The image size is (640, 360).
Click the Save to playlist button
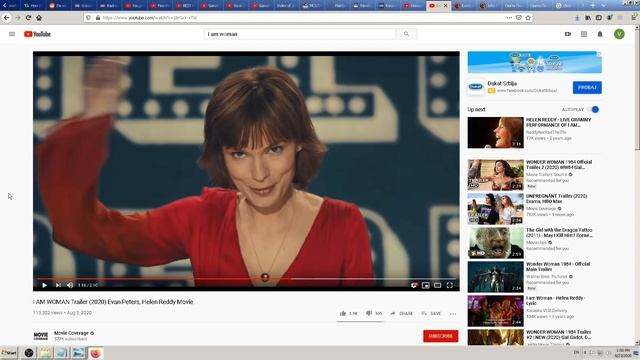click(431, 313)
